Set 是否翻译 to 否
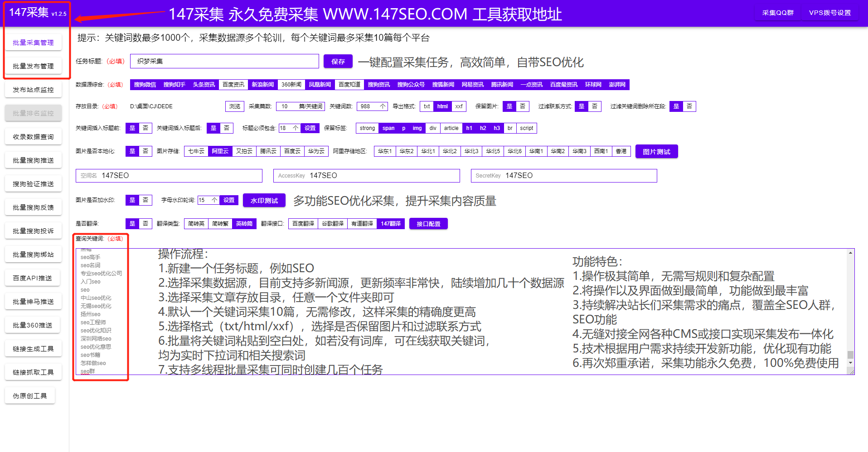This screenshot has width=868, height=452. 145,223
